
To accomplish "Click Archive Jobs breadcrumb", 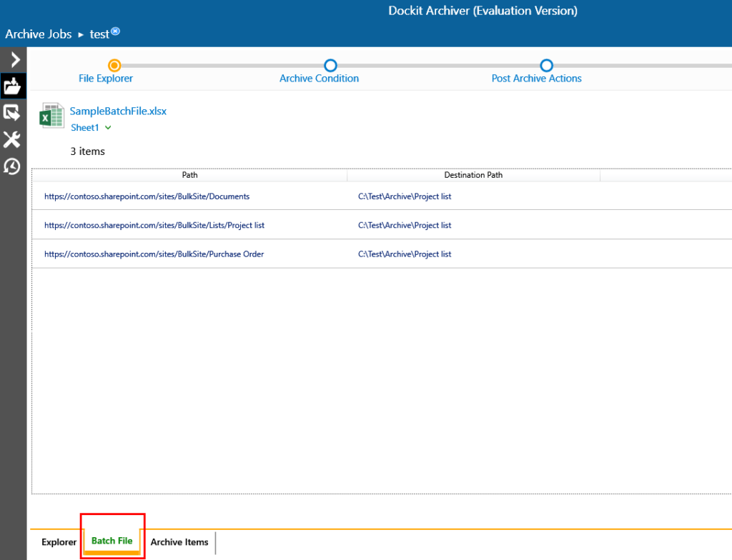I will pyautogui.click(x=39, y=34).
